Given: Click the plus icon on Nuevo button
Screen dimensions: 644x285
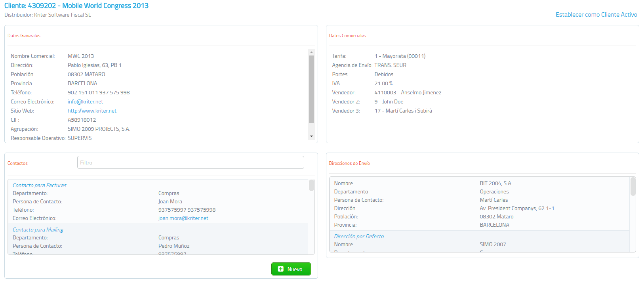Looking at the screenshot, I should click(281, 269).
